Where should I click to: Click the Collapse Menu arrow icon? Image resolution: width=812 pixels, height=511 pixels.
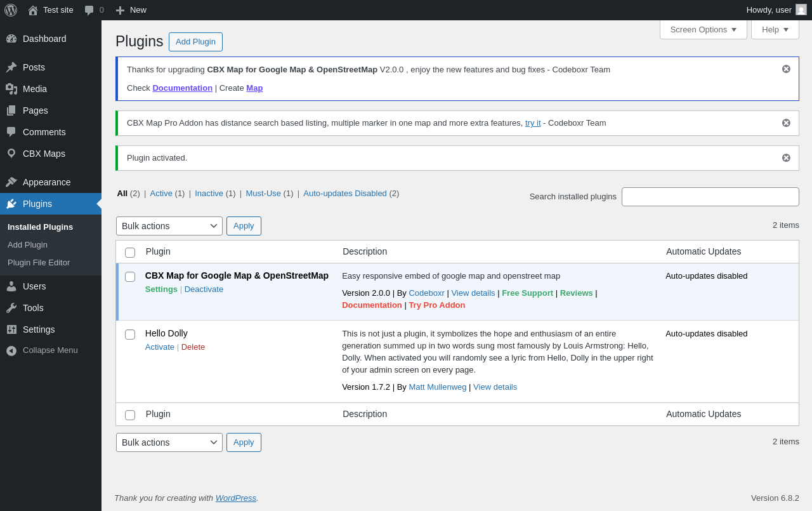tap(11, 350)
